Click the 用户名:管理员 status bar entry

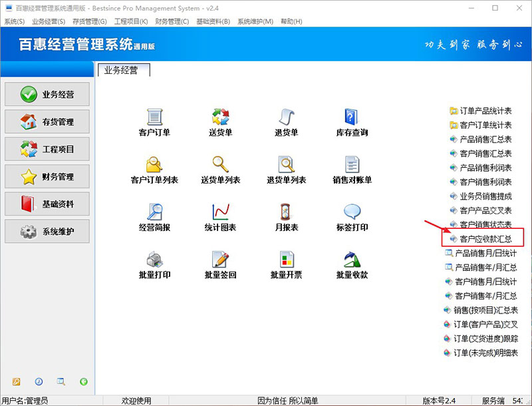[x=25, y=401]
